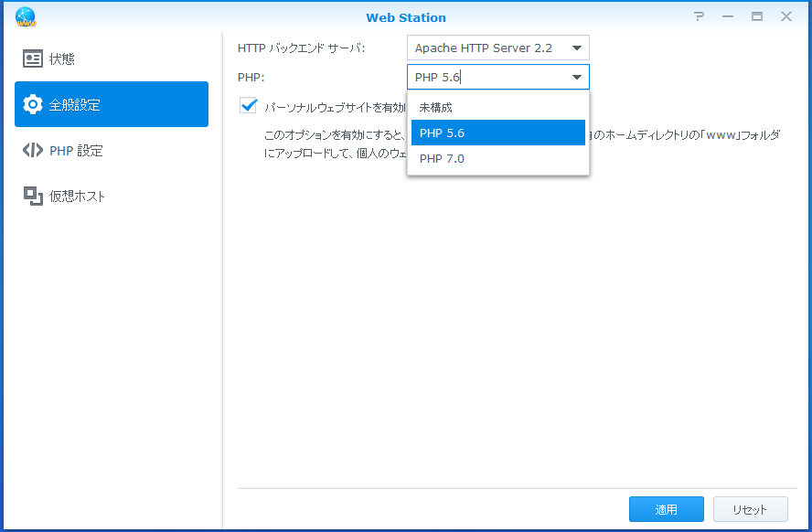Screen dimensions: 812x532
Task: Uncheck the personal website enable checkbox
Action: coord(249,105)
